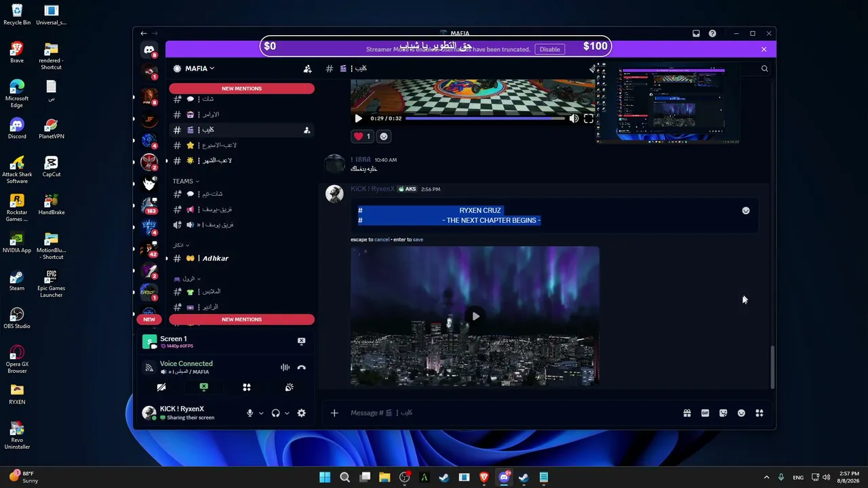
Task: Collapse the اذكار channel category
Action: click(x=182, y=245)
